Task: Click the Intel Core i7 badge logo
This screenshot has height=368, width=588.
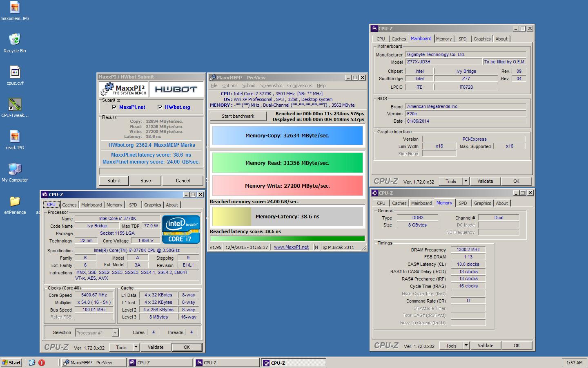Action: pyautogui.click(x=181, y=229)
